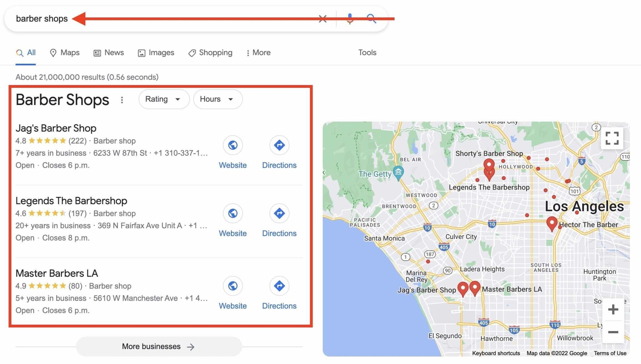Open the Shopping tab
Viewport: 641px width, 364px height.
(210, 53)
